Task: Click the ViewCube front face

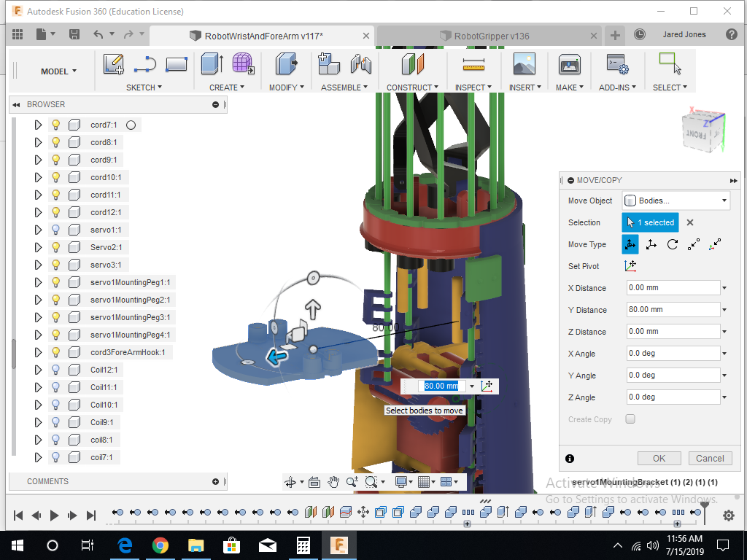Action: pos(696,135)
